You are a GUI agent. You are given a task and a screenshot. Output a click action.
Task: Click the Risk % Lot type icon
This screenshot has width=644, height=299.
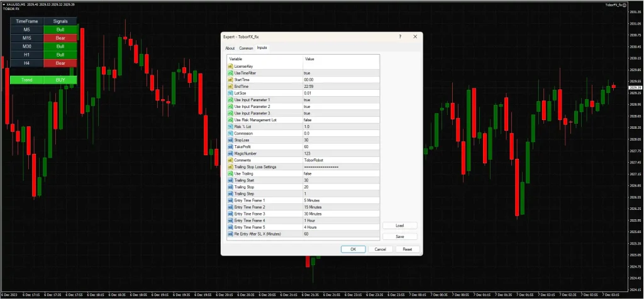coord(230,127)
